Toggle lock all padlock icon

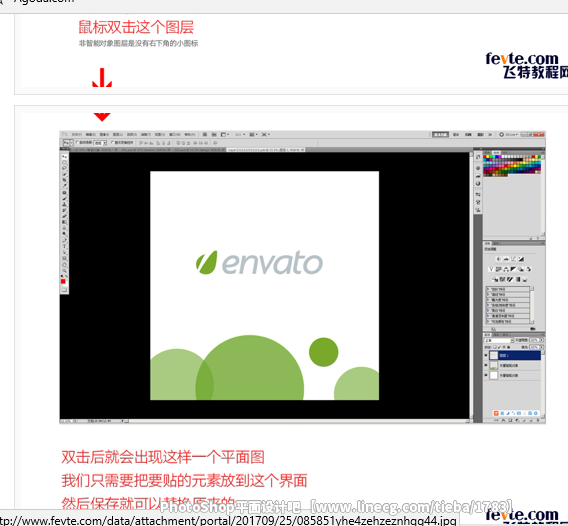[509, 347]
